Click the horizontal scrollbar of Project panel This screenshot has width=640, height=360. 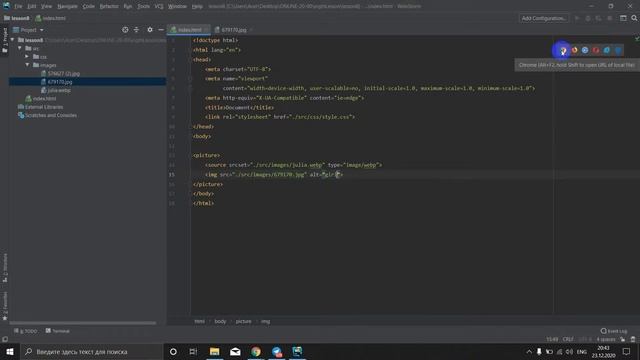pyautogui.click(x=83, y=323)
